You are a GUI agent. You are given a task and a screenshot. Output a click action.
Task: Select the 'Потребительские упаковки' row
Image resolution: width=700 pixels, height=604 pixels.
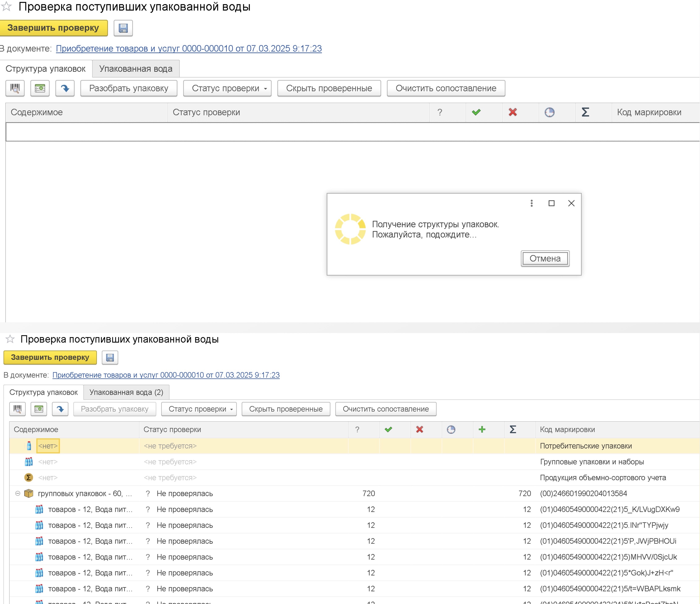pyautogui.click(x=354, y=446)
